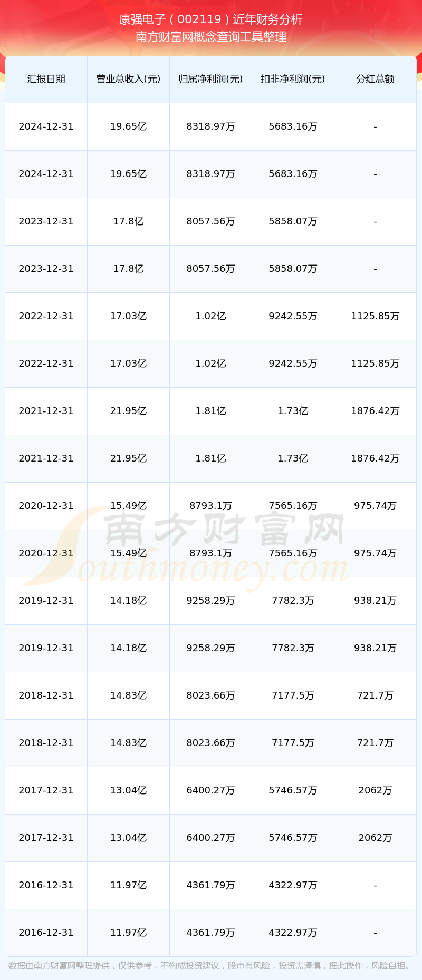Click the second 9258.29万 net profit cell

pyautogui.click(x=210, y=648)
